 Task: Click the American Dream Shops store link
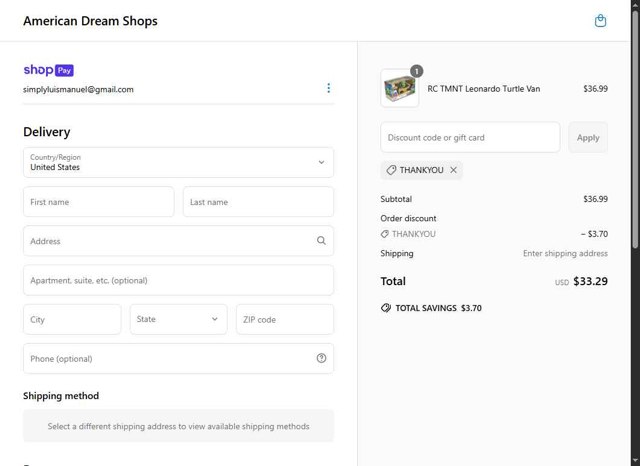[90, 21]
